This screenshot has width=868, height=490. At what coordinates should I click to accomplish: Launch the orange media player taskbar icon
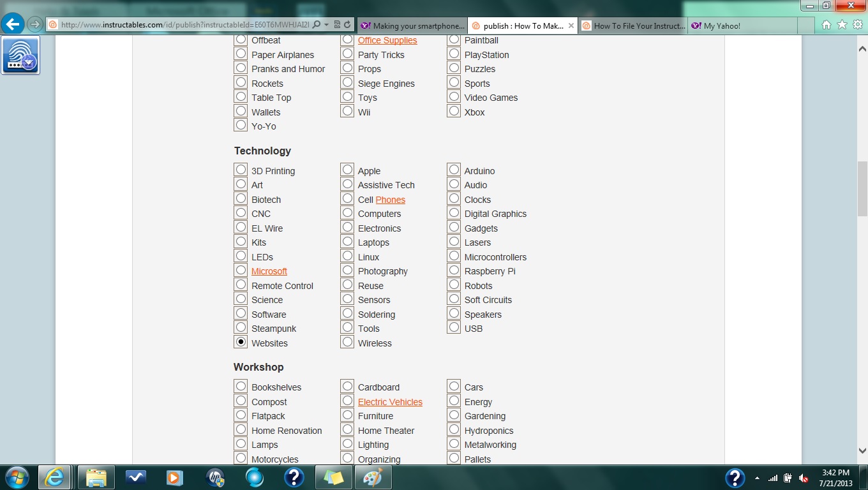point(174,477)
